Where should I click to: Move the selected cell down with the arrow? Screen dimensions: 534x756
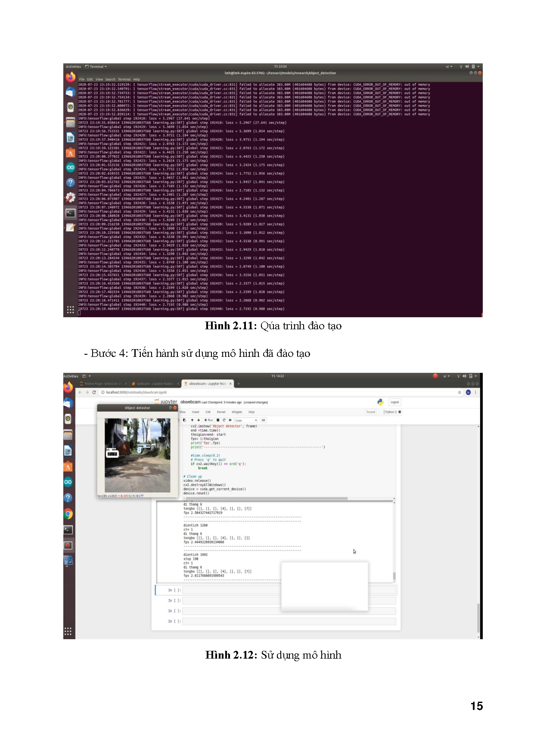(x=198, y=420)
